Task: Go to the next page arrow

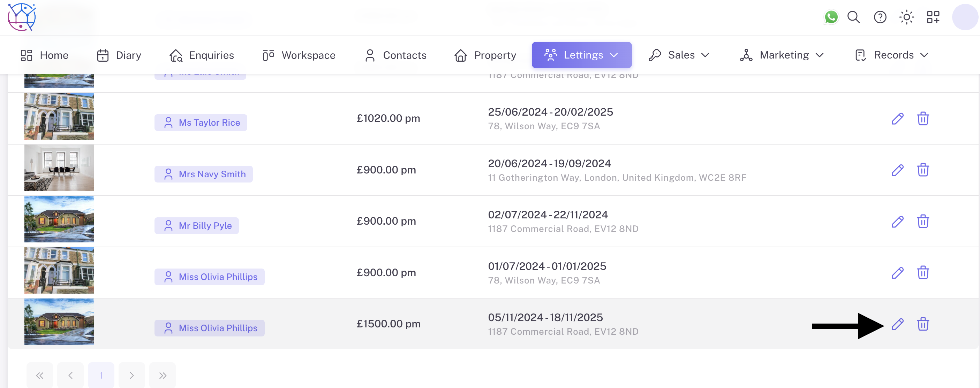Action: tap(131, 375)
